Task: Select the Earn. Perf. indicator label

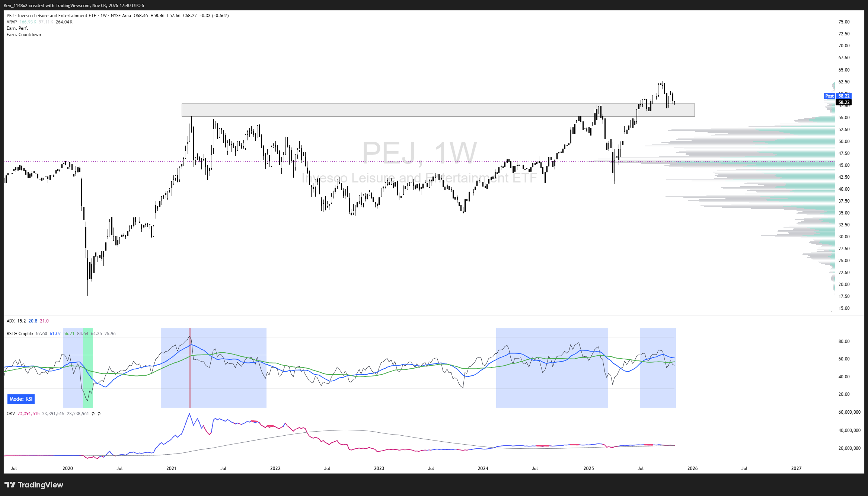Action: [x=17, y=28]
